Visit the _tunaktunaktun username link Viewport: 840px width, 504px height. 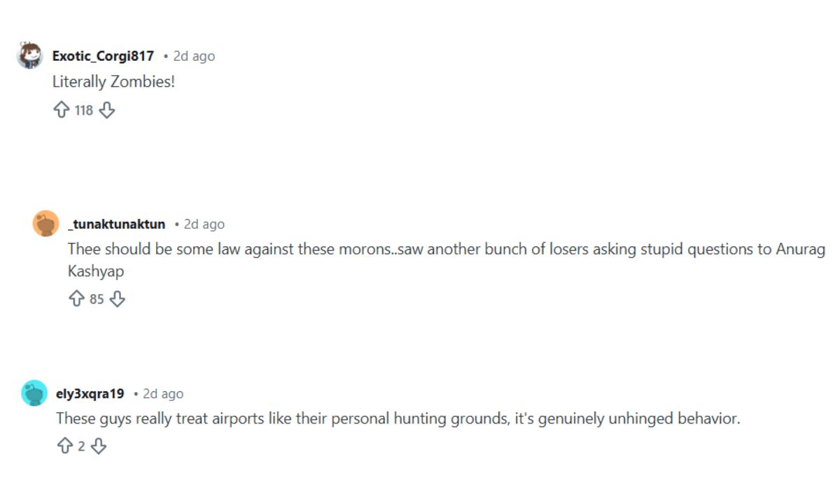coord(117,224)
